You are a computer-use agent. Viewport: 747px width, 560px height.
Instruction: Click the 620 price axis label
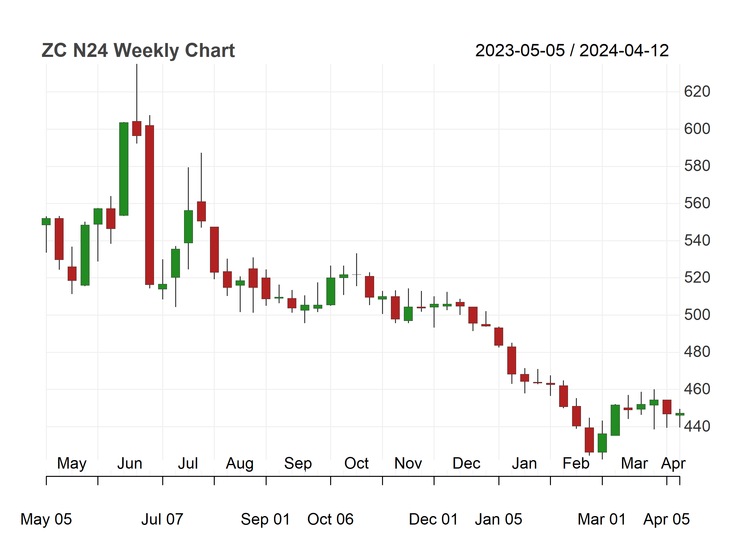pos(697,91)
